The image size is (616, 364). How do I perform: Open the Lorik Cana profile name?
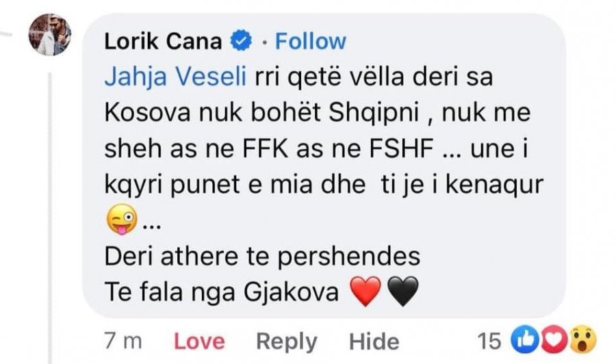[163, 41]
